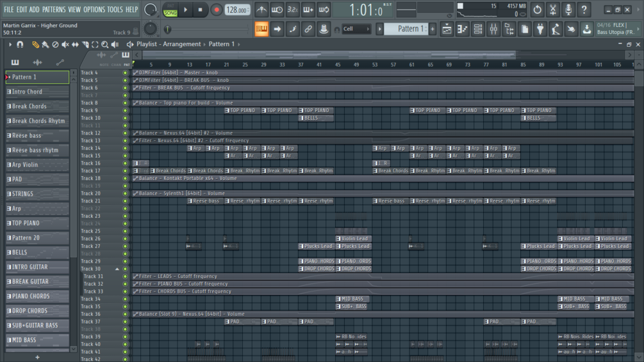Image resolution: width=644 pixels, height=362 pixels.
Task: Toggle the playlist snap magnet icon
Action: pos(20,44)
